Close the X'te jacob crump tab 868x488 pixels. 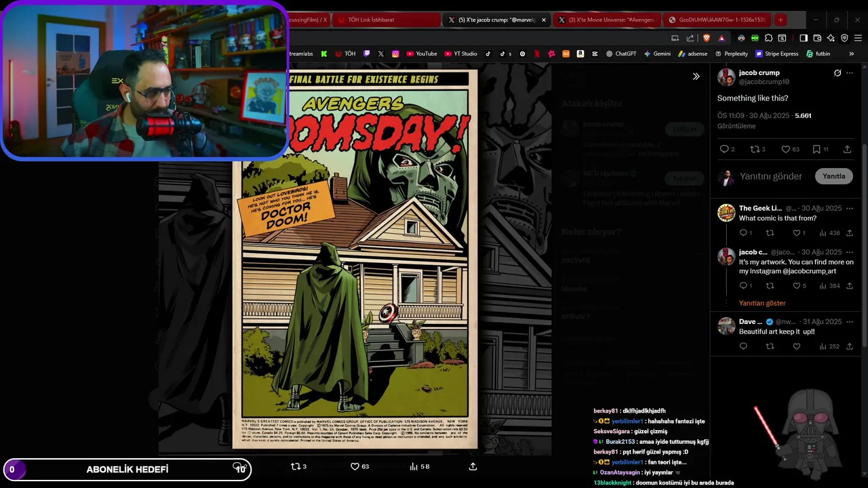543,20
